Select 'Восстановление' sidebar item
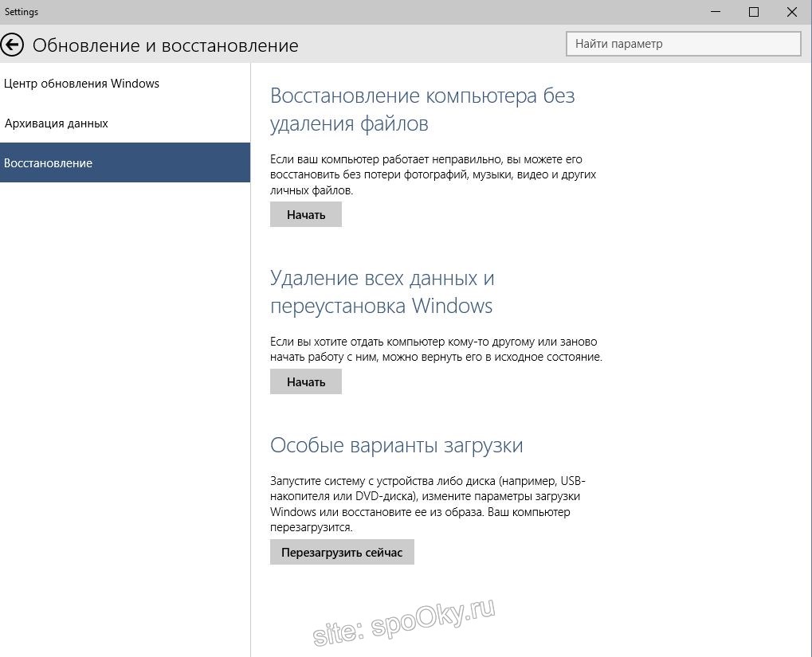The image size is (812, 657). click(125, 162)
